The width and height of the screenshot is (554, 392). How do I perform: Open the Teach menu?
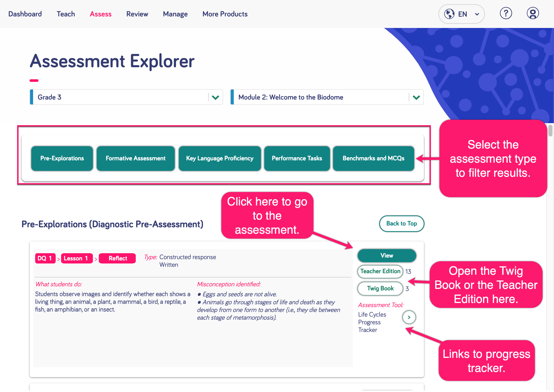pos(66,14)
